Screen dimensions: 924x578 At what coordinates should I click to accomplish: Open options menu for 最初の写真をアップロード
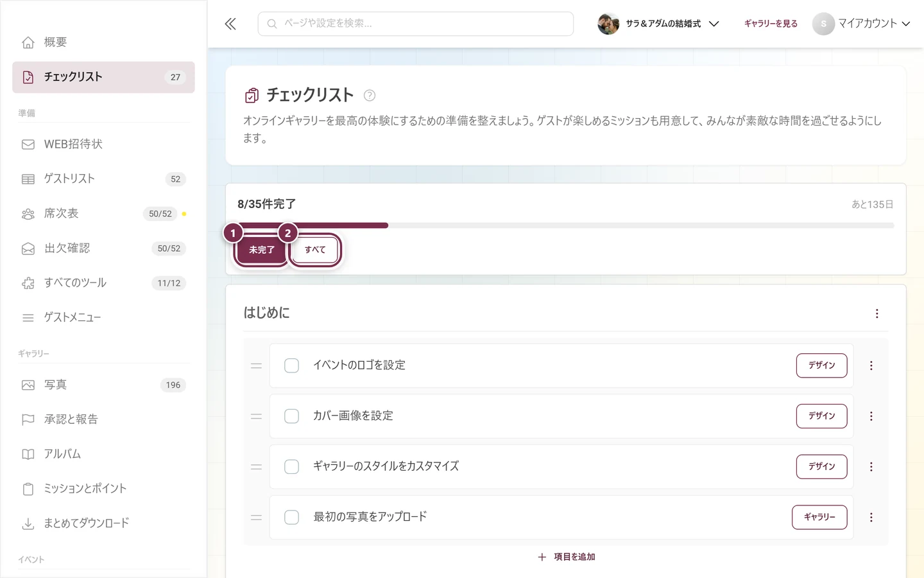pyautogui.click(x=871, y=517)
